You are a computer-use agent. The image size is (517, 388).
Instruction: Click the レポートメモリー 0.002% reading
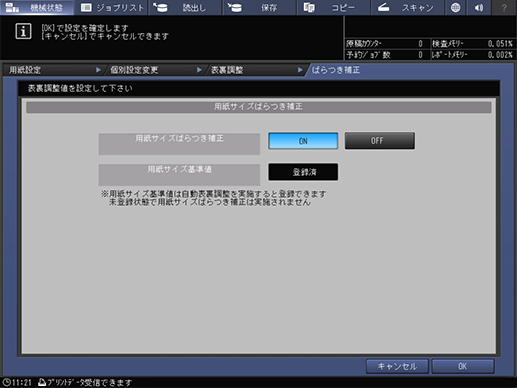(x=500, y=55)
